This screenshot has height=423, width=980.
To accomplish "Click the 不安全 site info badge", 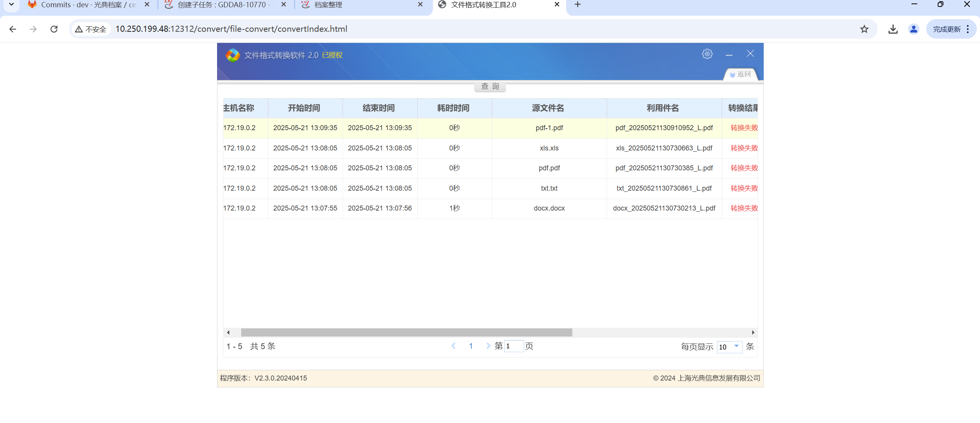I will click(91, 29).
